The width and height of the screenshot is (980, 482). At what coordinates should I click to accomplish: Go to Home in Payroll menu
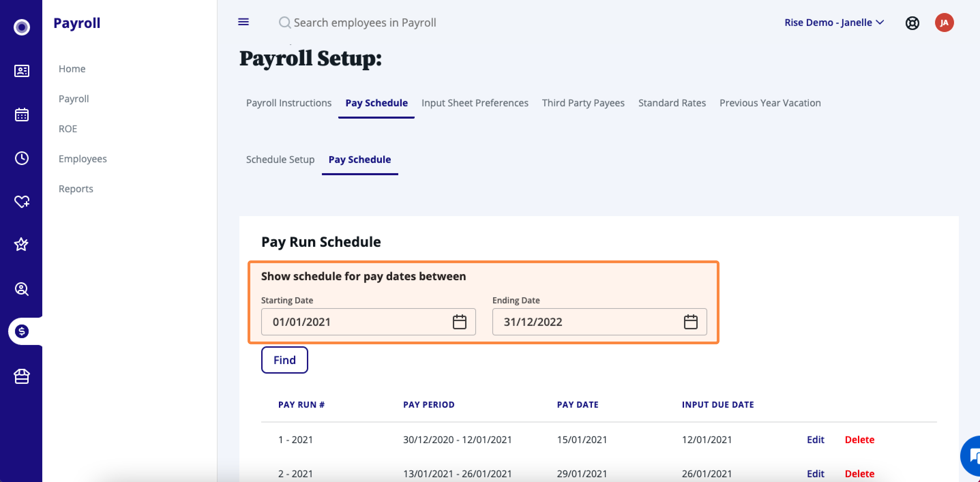tap(72, 69)
